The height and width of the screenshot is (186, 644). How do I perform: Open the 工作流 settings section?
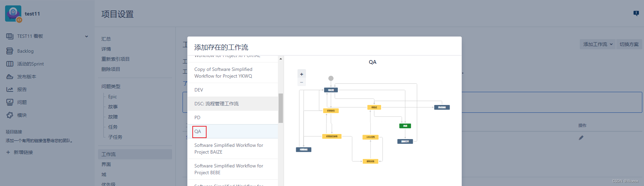pos(109,154)
